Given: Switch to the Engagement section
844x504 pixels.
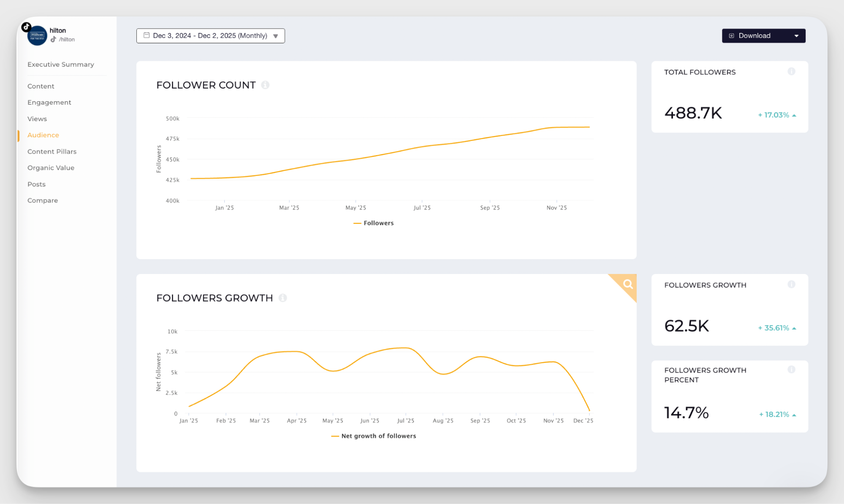Looking at the screenshot, I should pyautogui.click(x=49, y=102).
